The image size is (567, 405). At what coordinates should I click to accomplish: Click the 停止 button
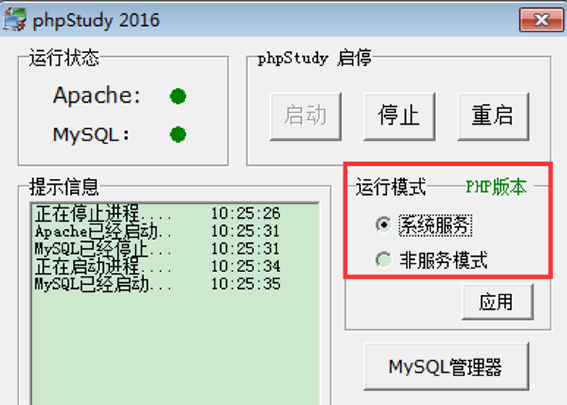pos(399,116)
